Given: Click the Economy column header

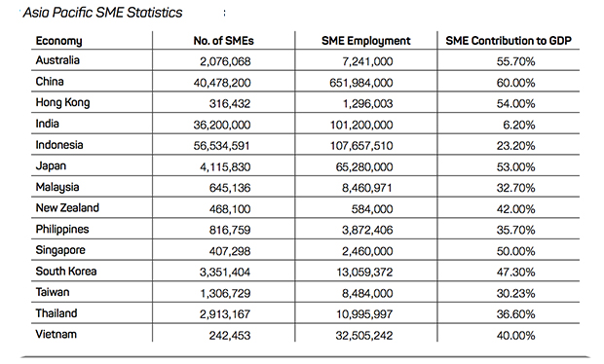Looking at the screenshot, I should pyautogui.click(x=58, y=41).
